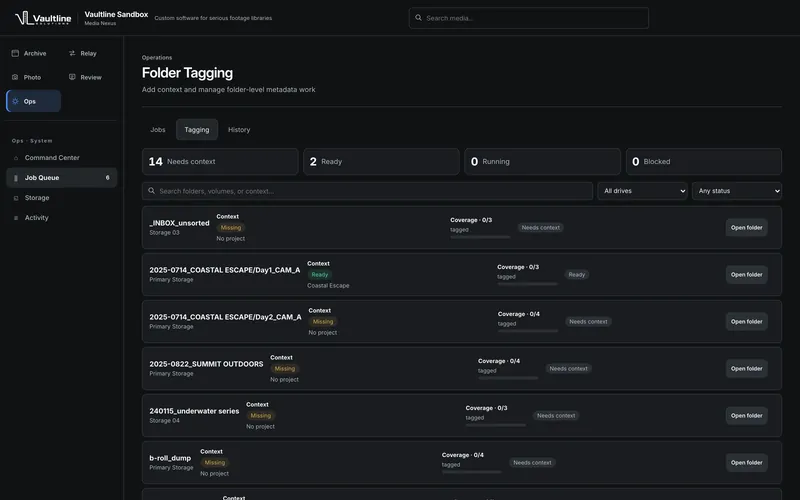Click the Relay arrows icon
Image resolution: width=800 pixels, height=500 pixels.
coord(72,53)
